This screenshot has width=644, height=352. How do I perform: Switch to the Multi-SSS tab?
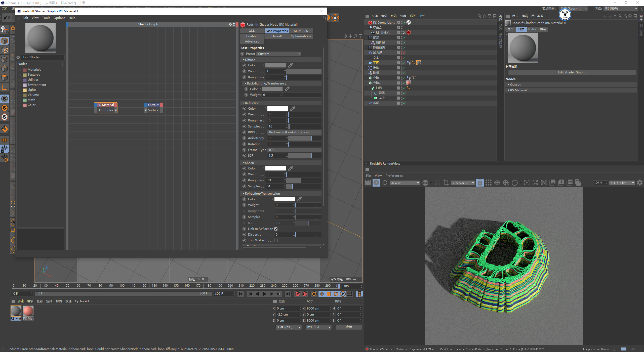tap(301, 31)
